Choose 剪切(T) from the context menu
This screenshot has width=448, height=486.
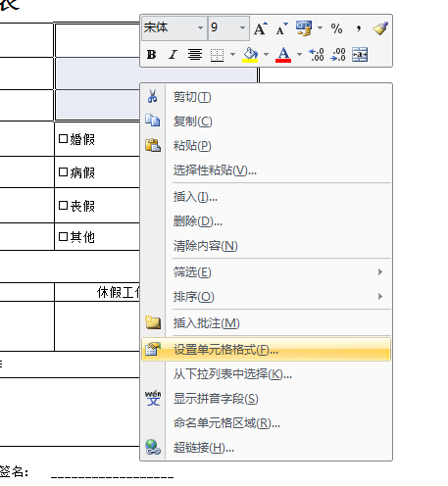tap(267, 97)
